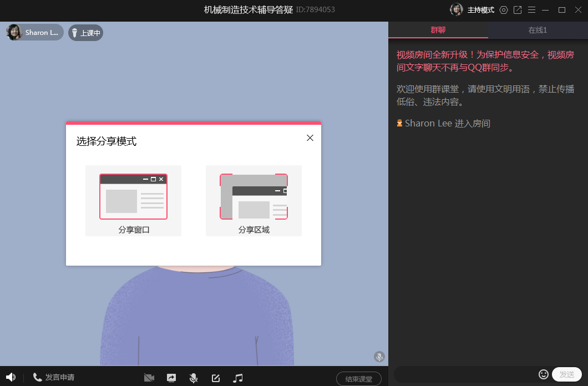Switch to the 群聊 tab
The image size is (588, 386).
pyautogui.click(x=438, y=30)
